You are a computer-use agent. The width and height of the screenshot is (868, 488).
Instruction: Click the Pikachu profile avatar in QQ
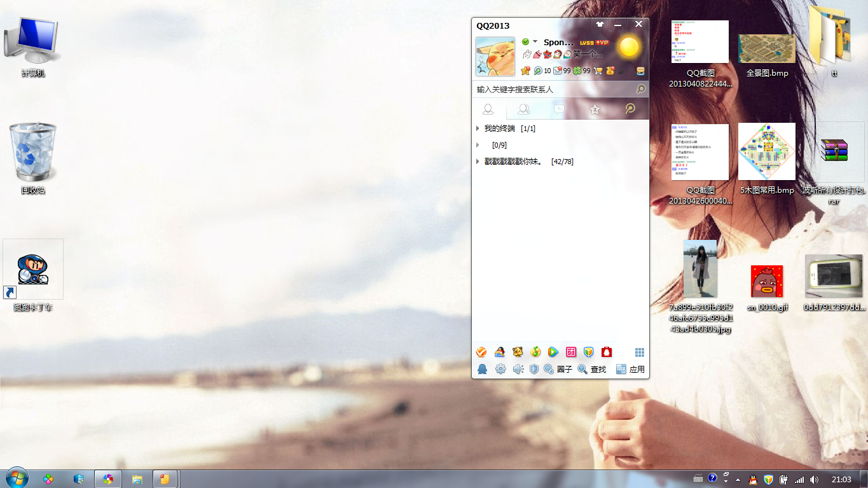click(x=495, y=56)
